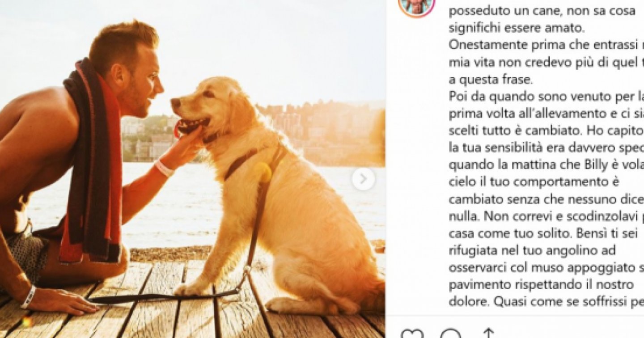Click caption line starting 'Onestamente prima che entrassi'
The width and height of the screenshot is (644, 338).
pos(546,46)
